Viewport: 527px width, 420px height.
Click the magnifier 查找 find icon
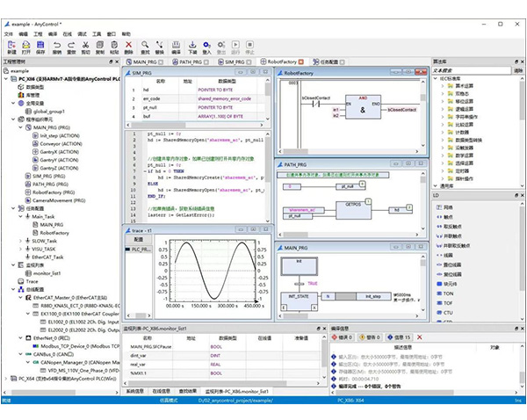click(145, 47)
